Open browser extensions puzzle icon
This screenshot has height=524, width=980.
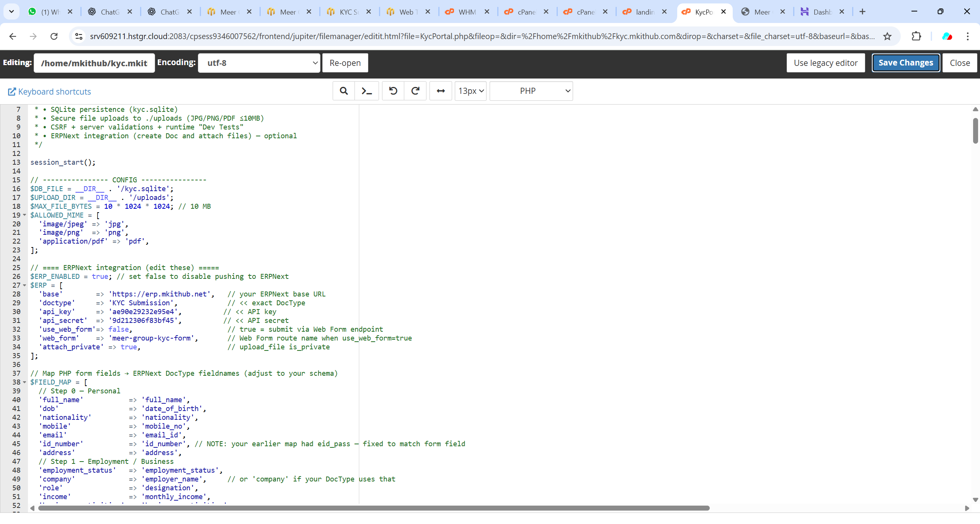coord(916,36)
